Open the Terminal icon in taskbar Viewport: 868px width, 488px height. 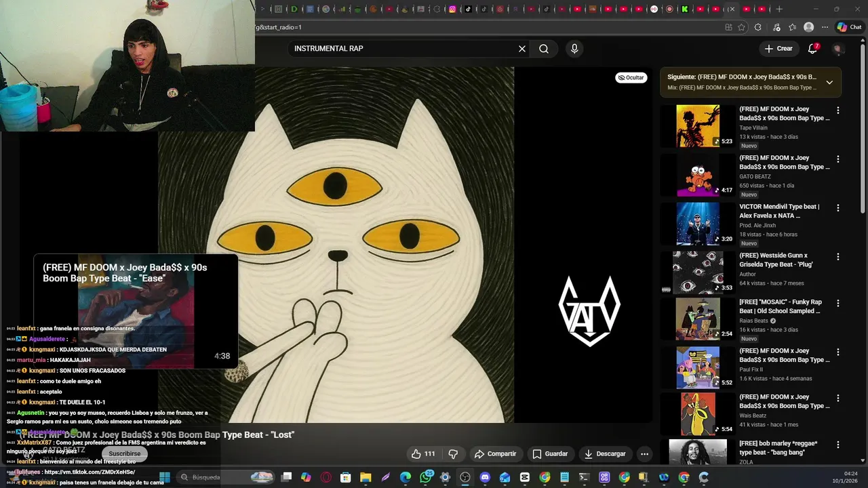tap(584, 477)
